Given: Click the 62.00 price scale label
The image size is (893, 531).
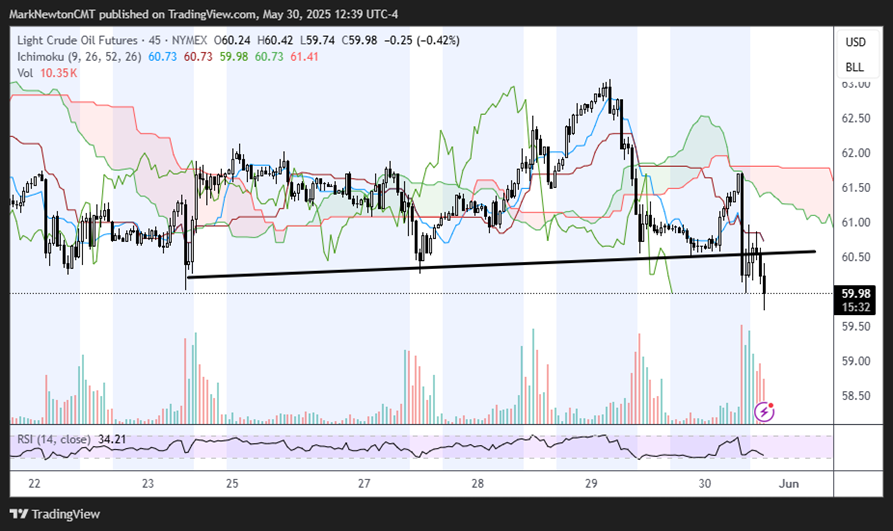Looking at the screenshot, I should (x=856, y=153).
